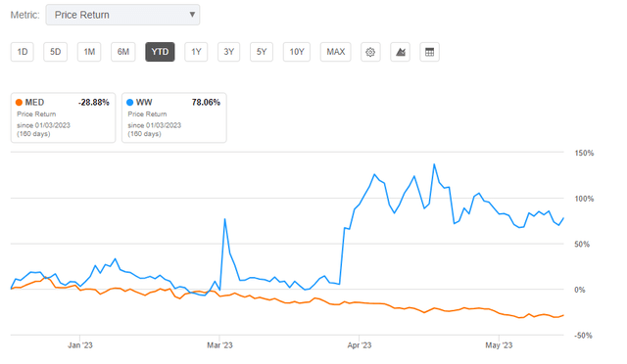Click the Jan '23 x-axis label

tap(80, 345)
